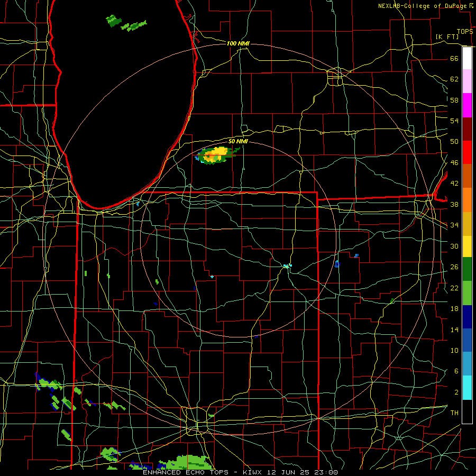Click the legend value 30
Image resolution: width=476 pixels, height=476 pixels.
coord(454,246)
